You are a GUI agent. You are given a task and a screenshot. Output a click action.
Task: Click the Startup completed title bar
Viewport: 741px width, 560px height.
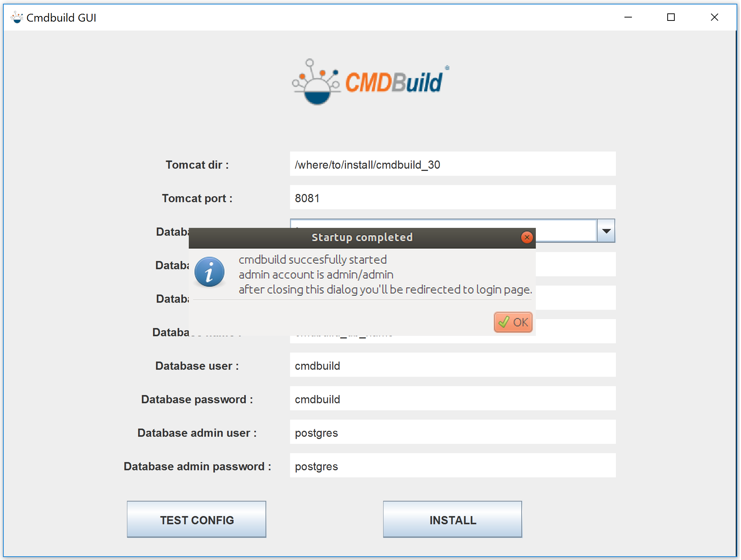pyautogui.click(x=361, y=238)
